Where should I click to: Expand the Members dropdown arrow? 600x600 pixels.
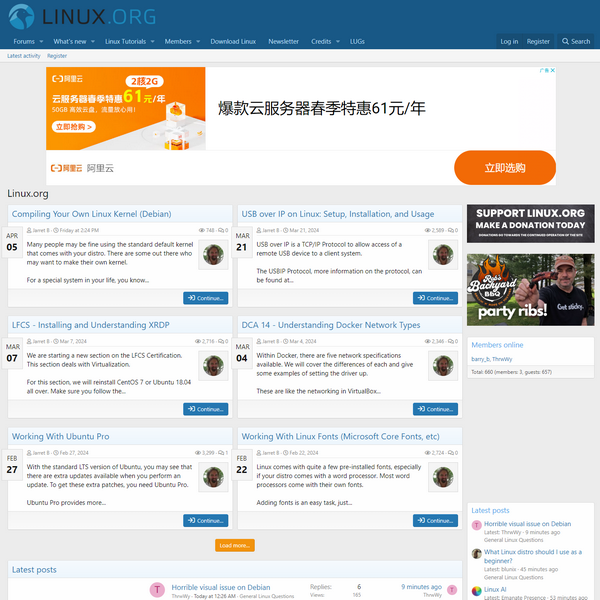[x=197, y=42]
